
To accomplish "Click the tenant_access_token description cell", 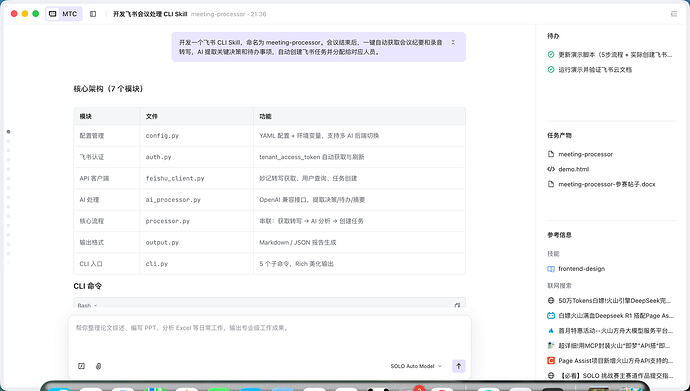I will (x=359, y=157).
